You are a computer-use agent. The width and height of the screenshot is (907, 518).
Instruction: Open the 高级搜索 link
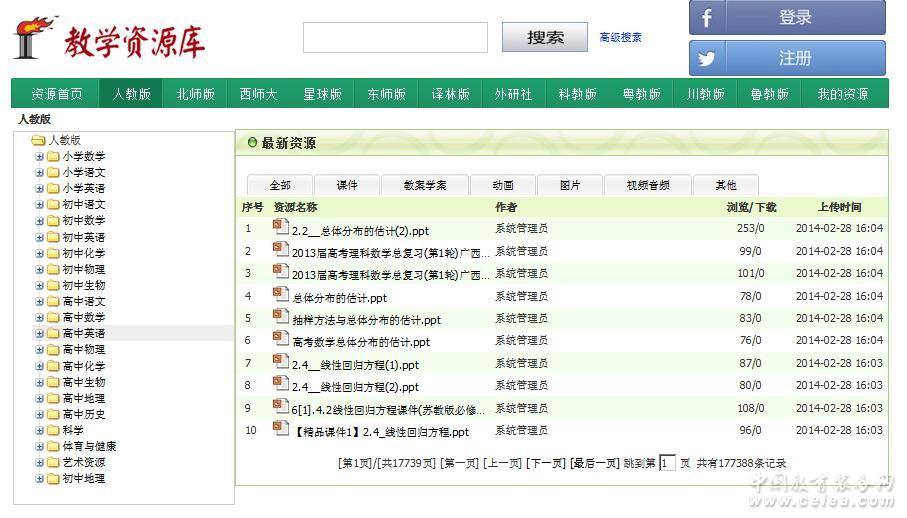(620, 38)
